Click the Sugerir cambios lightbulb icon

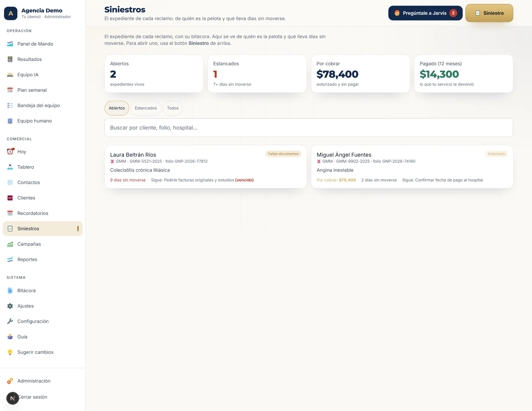click(10, 352)
